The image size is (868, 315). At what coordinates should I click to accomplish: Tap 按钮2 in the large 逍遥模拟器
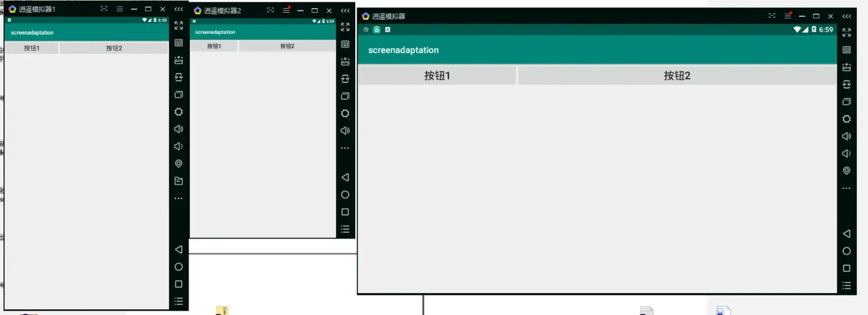[677, 76]
